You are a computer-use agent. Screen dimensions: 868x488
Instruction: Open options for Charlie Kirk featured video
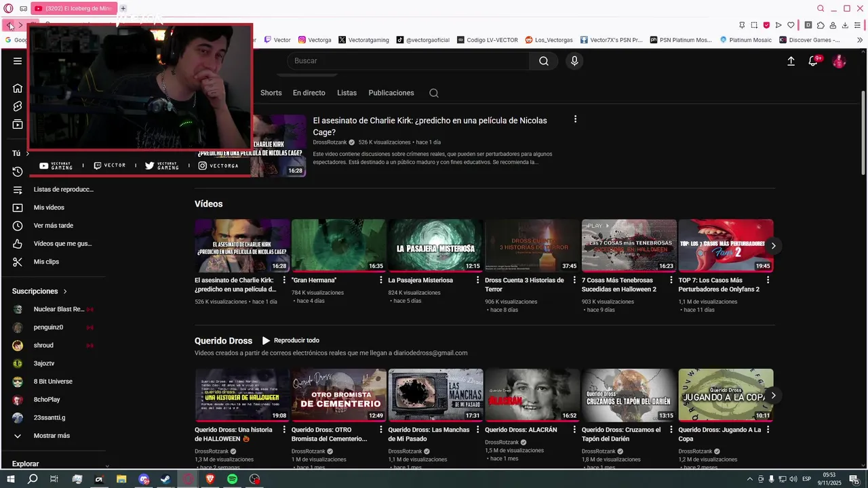coord(575,119)
